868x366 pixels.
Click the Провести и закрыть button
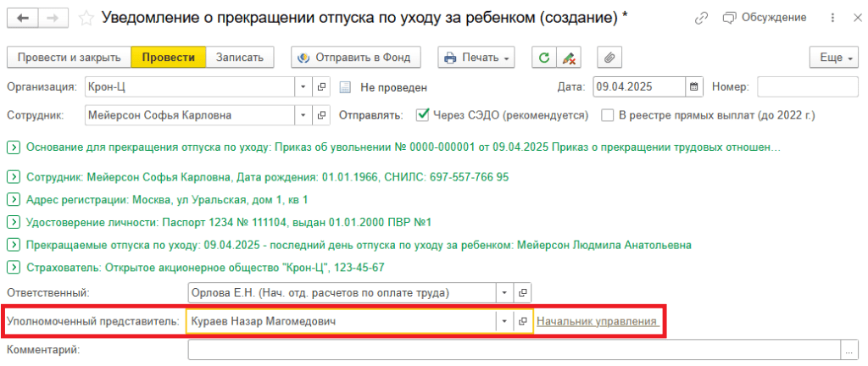point(68,58)
